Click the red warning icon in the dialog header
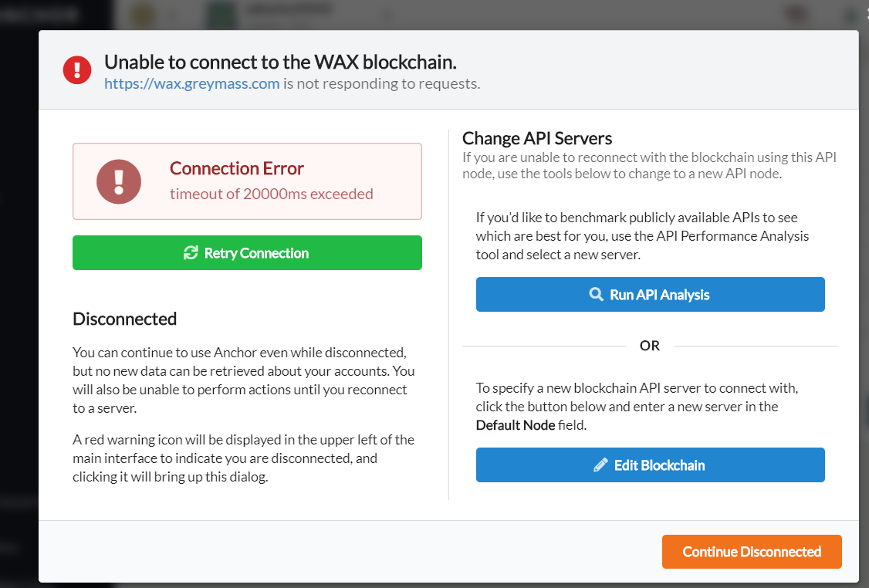869x588 pixels. (x=76, y=69)
